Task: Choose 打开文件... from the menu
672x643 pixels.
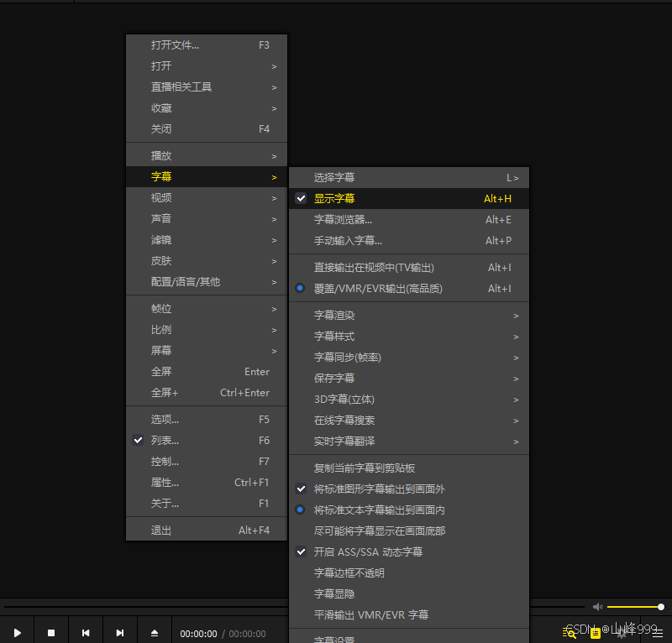Action: coord(207,45)
